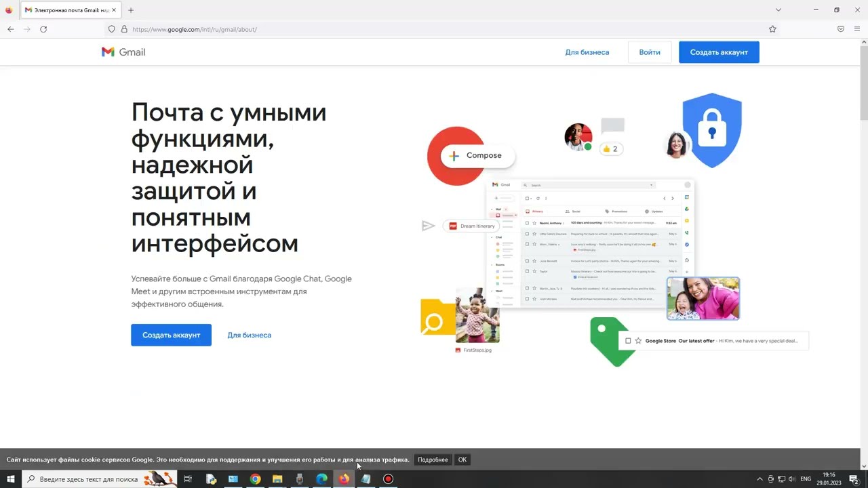This screenshot has width=868, height=488.
Task: Open Firefox application hamburger menu
Action: [857, 29]
